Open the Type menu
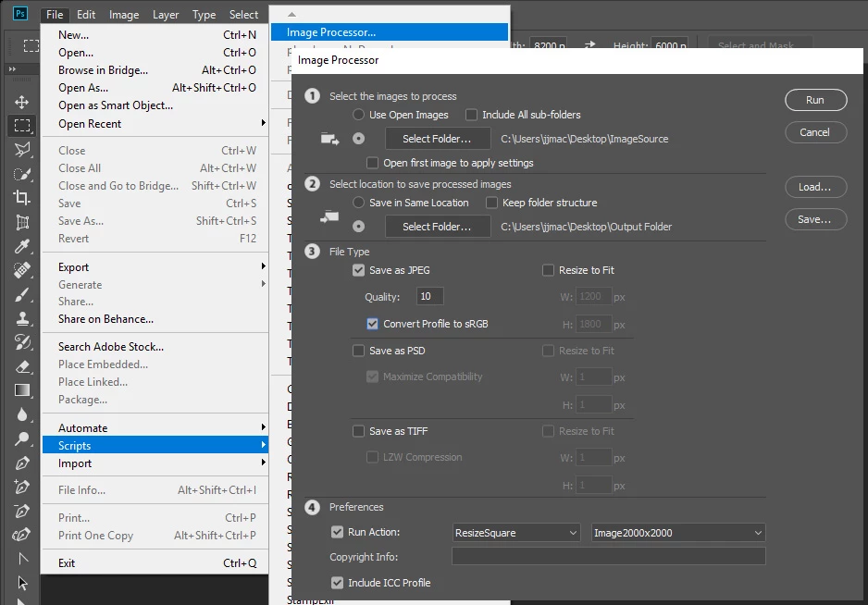Image resolution: width=868 pixels, height=605 pixels. click(x=204, y=15)
